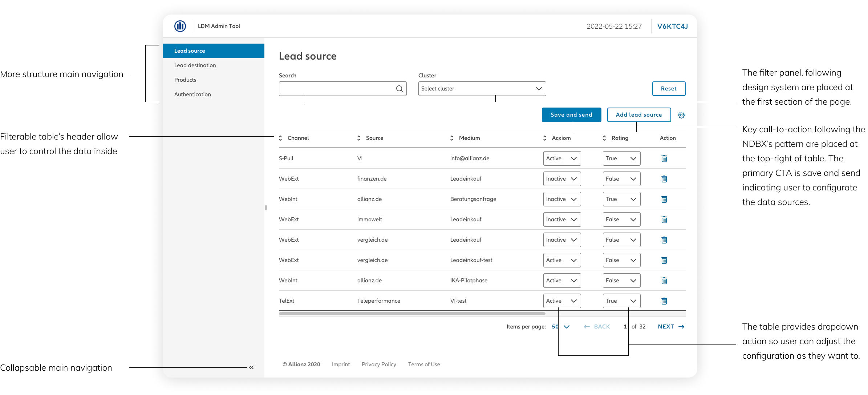Collapse sidebar with double chevron icon
Viewport: 868px width, 395px height.
[251, 367]
